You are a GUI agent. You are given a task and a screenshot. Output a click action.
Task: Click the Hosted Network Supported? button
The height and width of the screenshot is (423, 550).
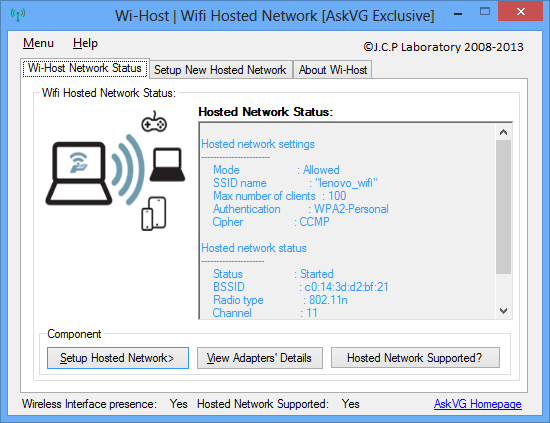pyautogui.click(x=415, y=358)
